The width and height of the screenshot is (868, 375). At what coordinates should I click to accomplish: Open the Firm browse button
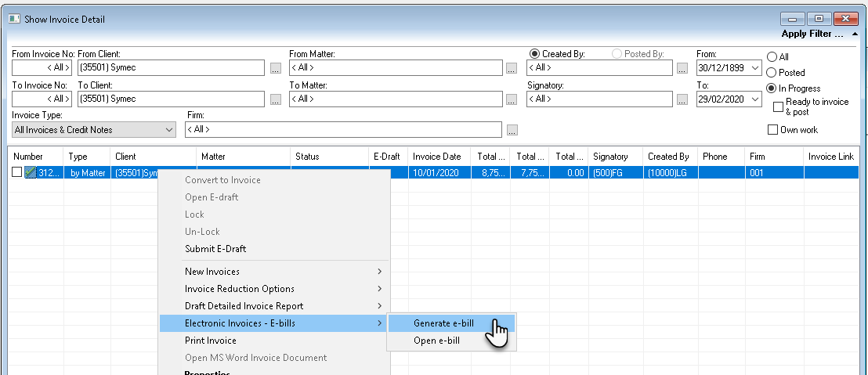click(512, 131)
